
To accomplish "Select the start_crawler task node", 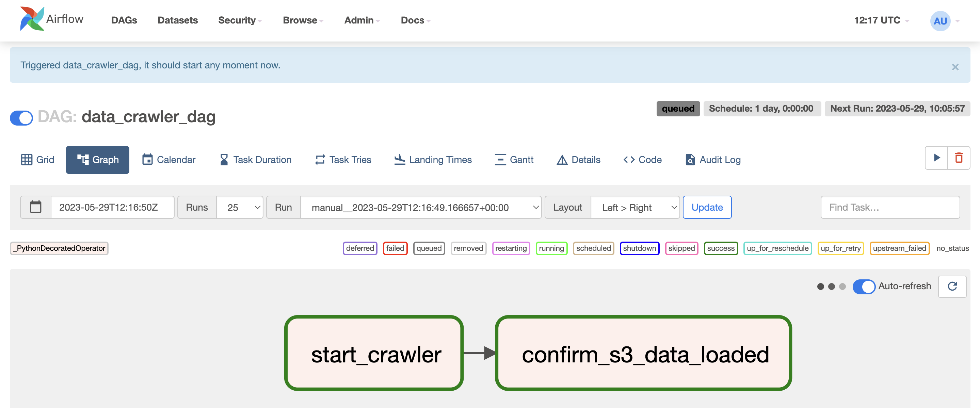I will tap(374, 353).
